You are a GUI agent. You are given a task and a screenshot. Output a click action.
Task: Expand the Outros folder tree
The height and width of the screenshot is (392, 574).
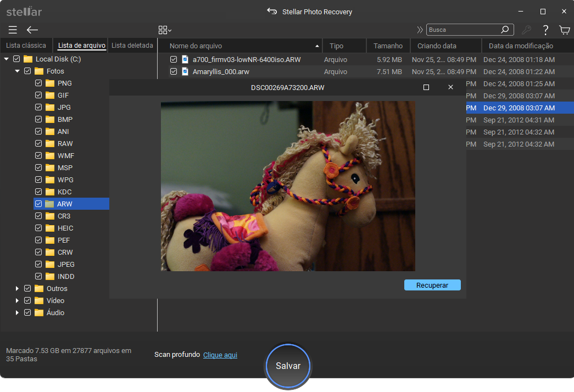click(18, 289)
